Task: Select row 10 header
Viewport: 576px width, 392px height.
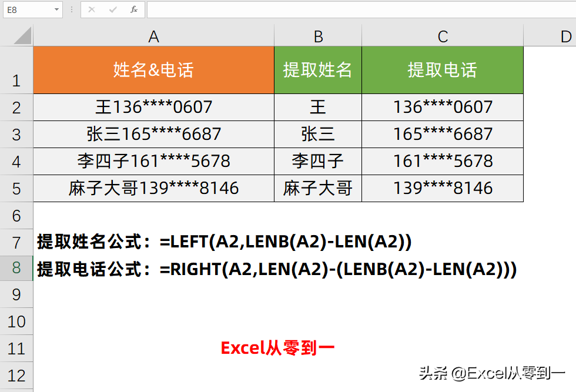Action: coord(16,321)
